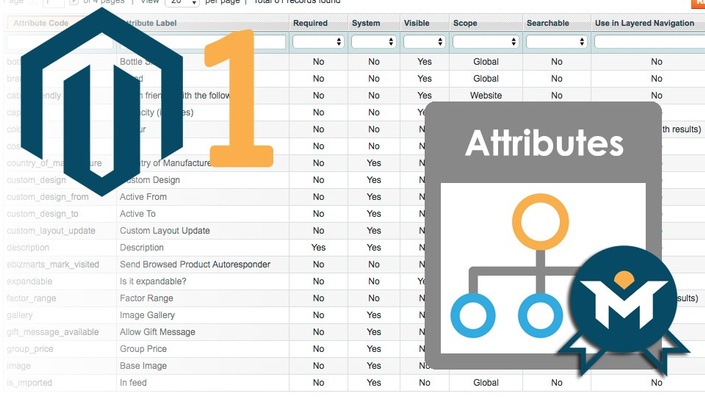
Task: Open the 'Image Gallery' attribute
Action: point(147,315)
